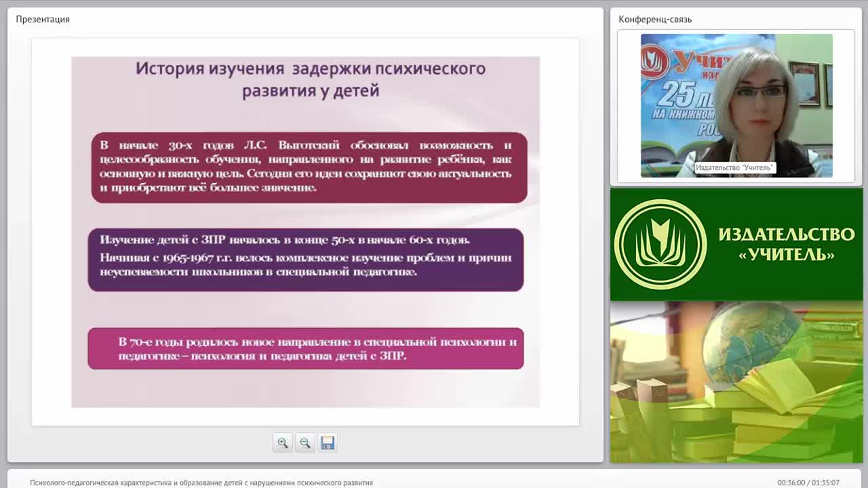Click the 00:36:00 / 01:35:07 time indicator
Screen dimensions: 868x488
(808, 483)
